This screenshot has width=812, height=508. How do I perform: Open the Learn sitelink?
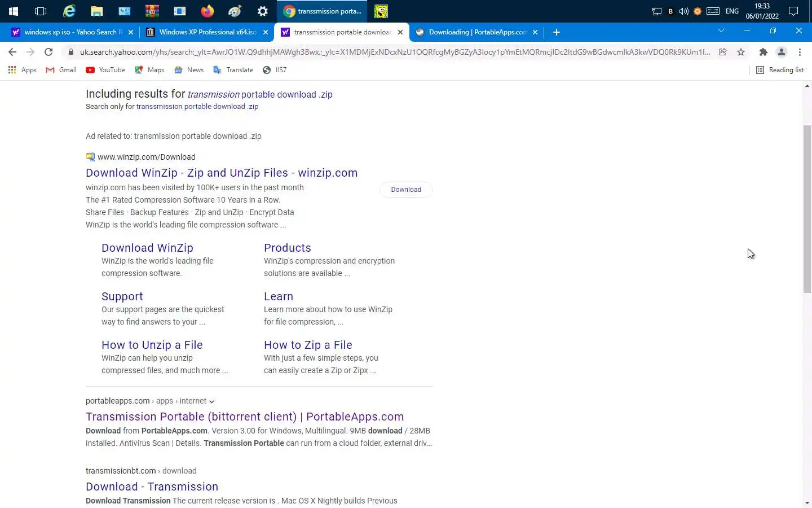279,296
